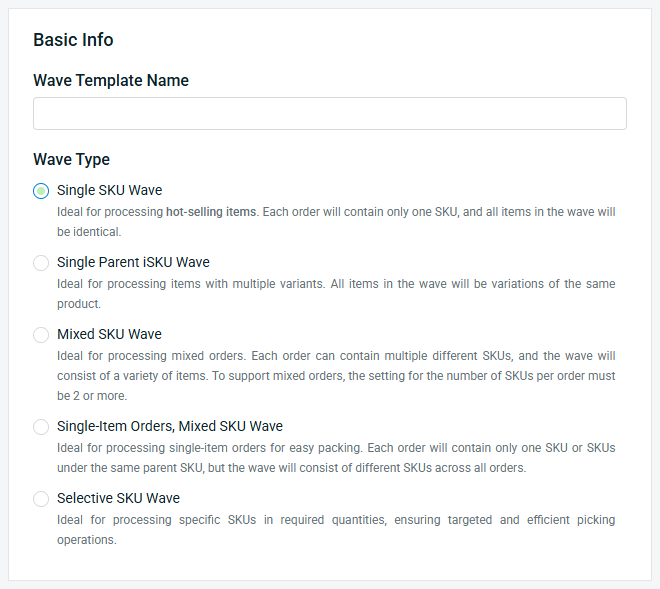Click the bold 'hot-selling items' text
660x589 pixels.
pos(211,212)
